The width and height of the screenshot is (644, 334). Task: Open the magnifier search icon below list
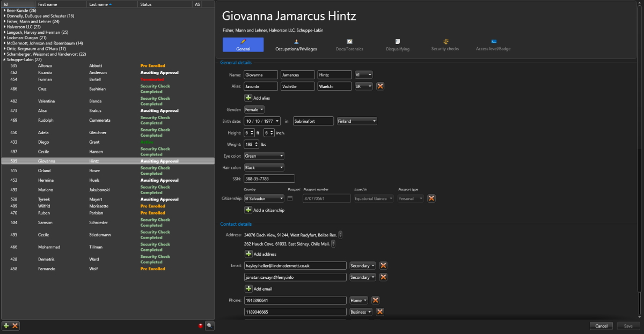coord(210,325)
